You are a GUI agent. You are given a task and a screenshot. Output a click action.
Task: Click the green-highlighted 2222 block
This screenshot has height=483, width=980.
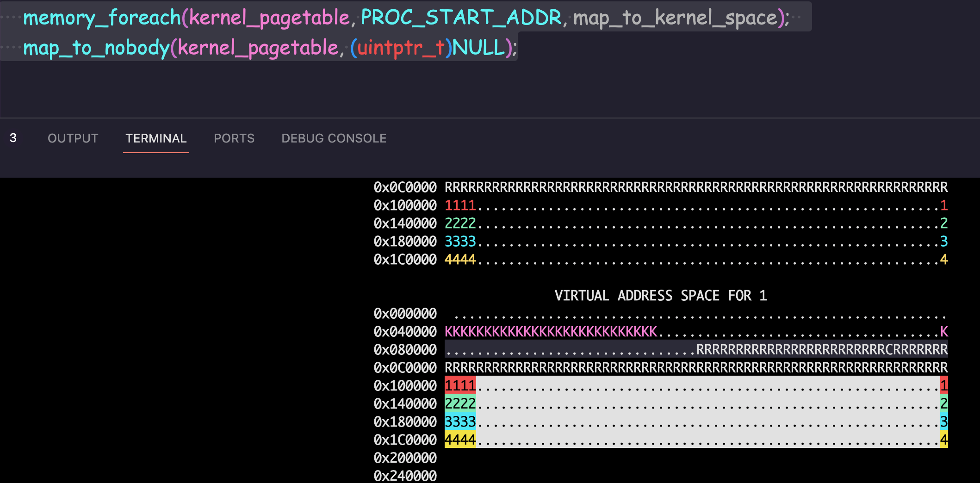pyautogui.click(x=460, y=403)
